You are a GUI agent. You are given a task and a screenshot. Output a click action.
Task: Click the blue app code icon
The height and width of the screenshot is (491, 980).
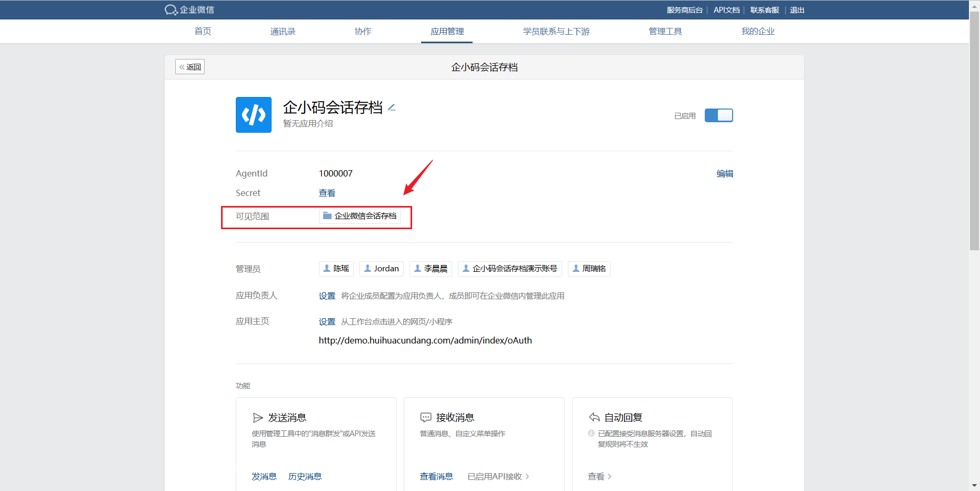(254, 115)
